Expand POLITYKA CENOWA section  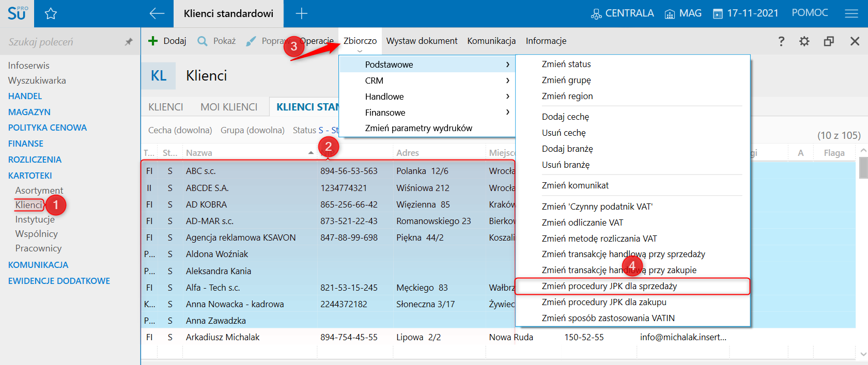pos(48,128)
